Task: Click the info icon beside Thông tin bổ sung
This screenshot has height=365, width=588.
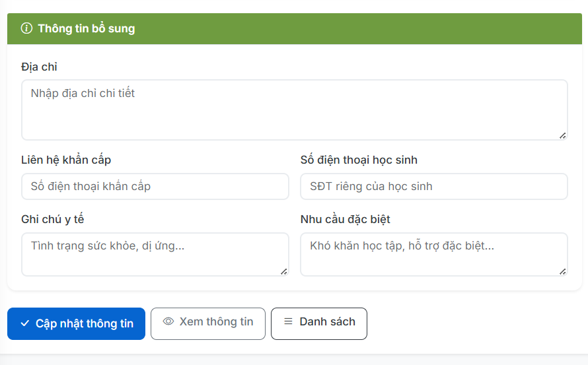Action: (26, 28)
